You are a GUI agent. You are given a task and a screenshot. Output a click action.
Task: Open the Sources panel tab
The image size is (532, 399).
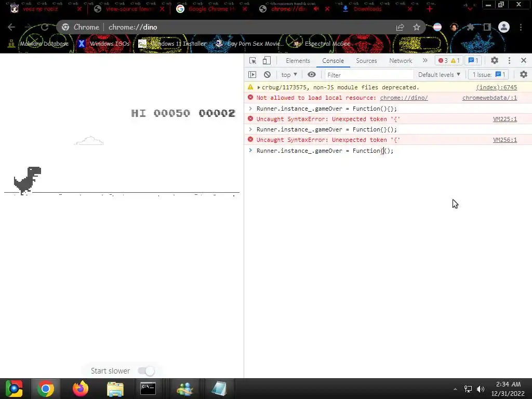pyautogui.click(x=366, y=61)
